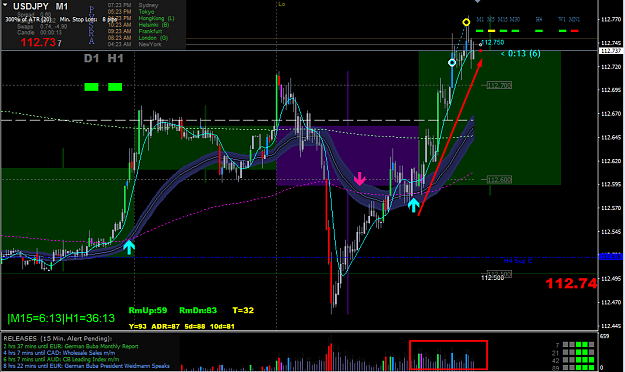Click the purple vertical line marker
Image resolution: width=625 pixels, height=372 pixels.
348,193
